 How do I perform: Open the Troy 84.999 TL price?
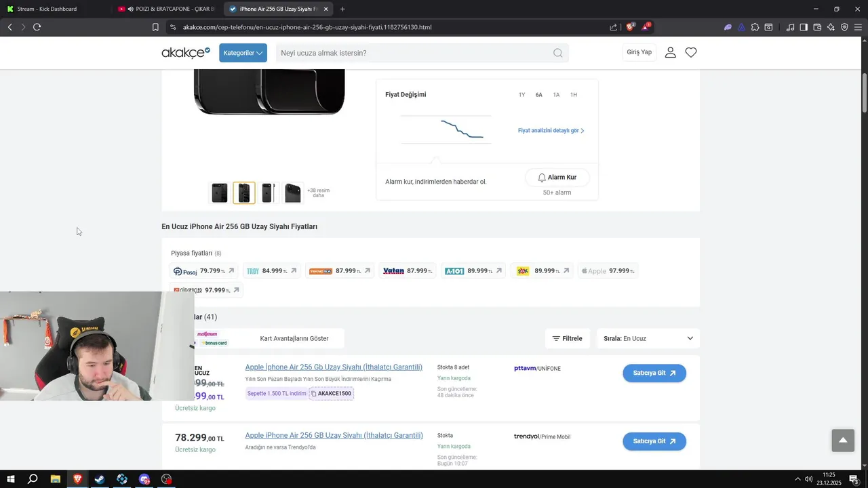pos(271,271)
